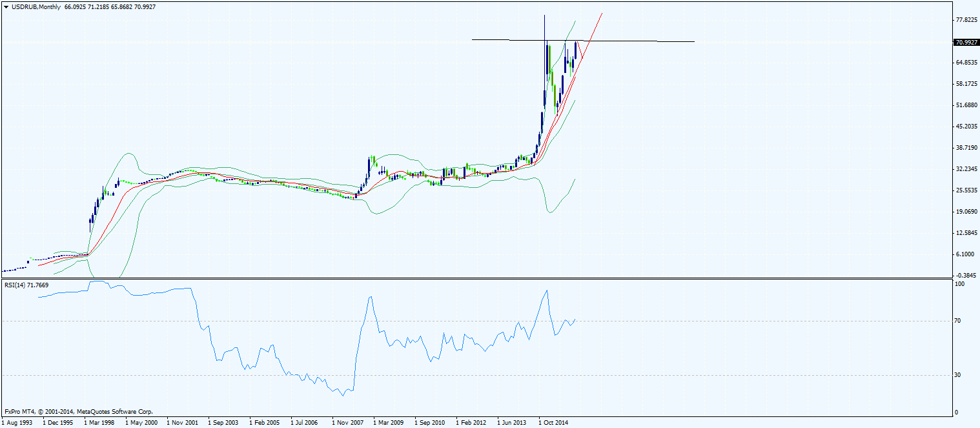Screen dimensions: 980x428
Task: Select the 1 Nov 2007 date marker
Action: tap(347, 423)
